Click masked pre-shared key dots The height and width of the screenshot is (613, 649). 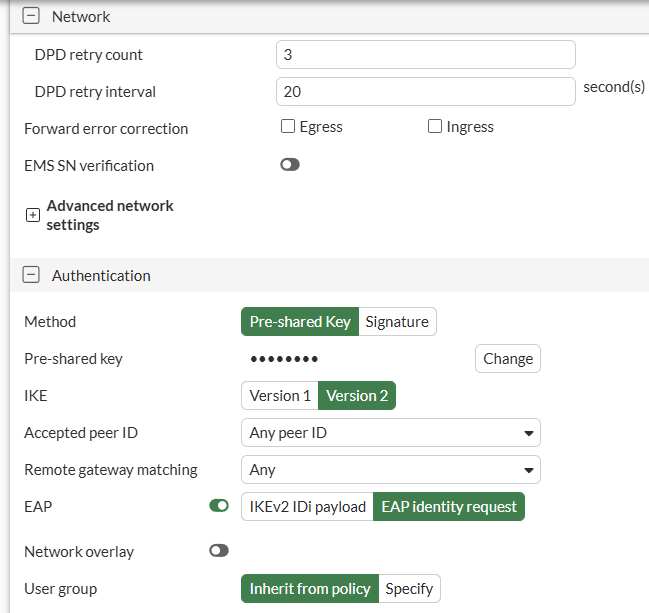(284, 359)
